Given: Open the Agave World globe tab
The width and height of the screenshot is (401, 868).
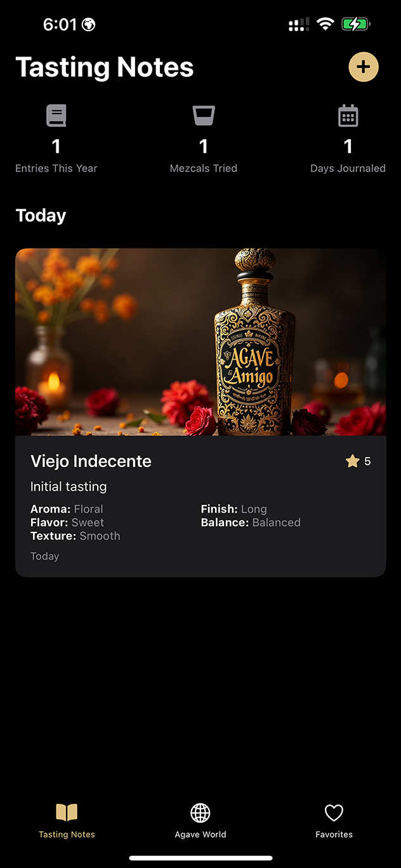Looking at the screenshot, I should 201,821.
